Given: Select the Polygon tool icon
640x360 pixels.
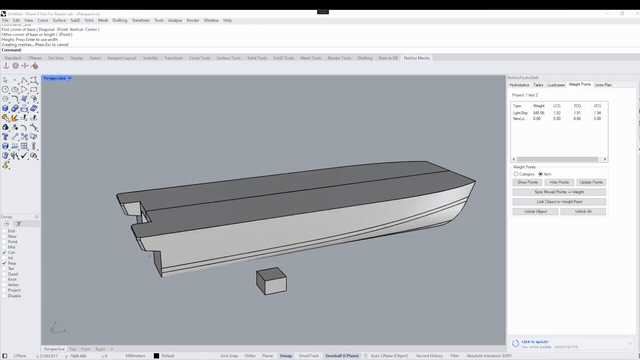Looking at the screenshot, I should [x=5, y=99].
